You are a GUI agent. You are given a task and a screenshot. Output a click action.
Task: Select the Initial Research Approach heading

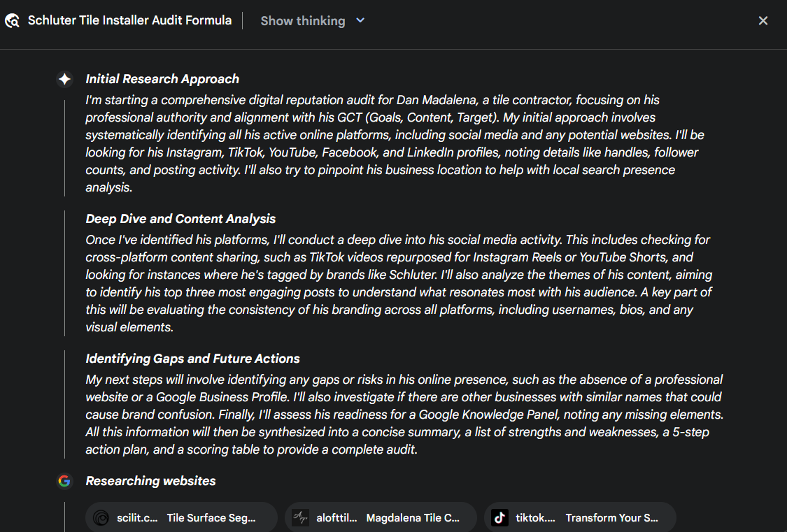(x=162, y=79)
